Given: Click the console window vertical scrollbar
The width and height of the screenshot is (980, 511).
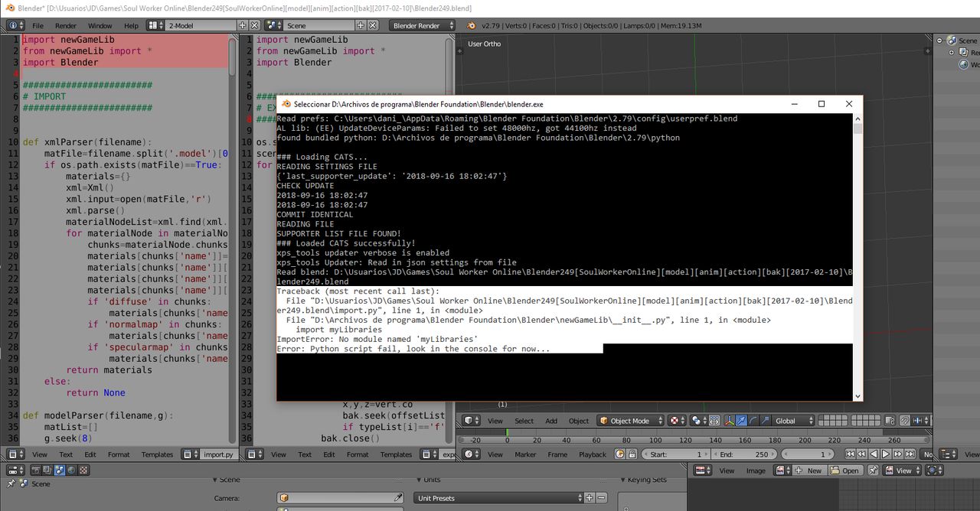Looking at the screenshot, I should 857,256.
